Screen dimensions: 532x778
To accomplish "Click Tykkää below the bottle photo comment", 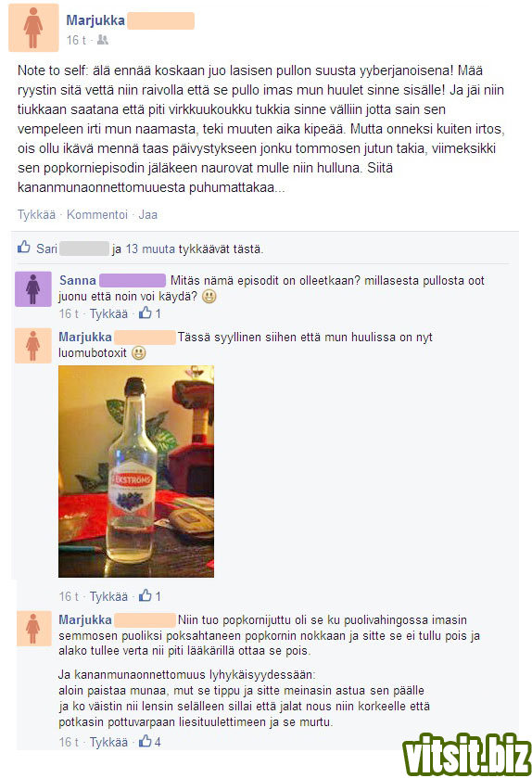I will point(108,596).
